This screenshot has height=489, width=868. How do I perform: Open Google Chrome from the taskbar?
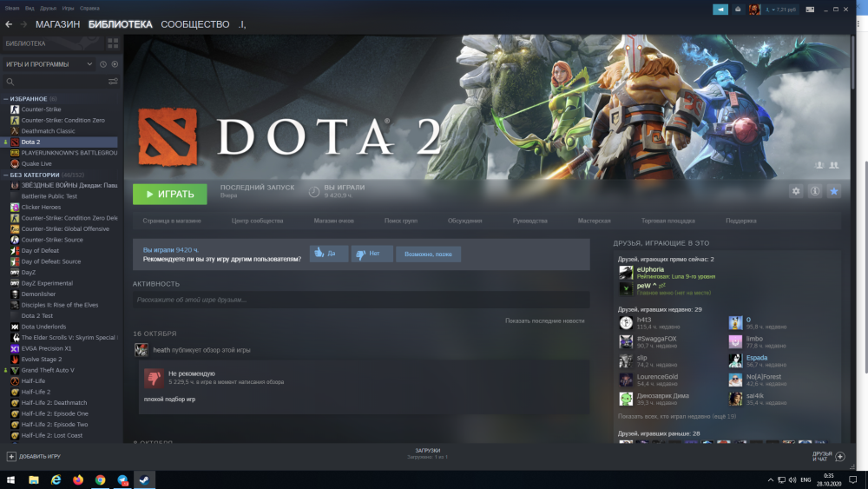tap(100, 479)
